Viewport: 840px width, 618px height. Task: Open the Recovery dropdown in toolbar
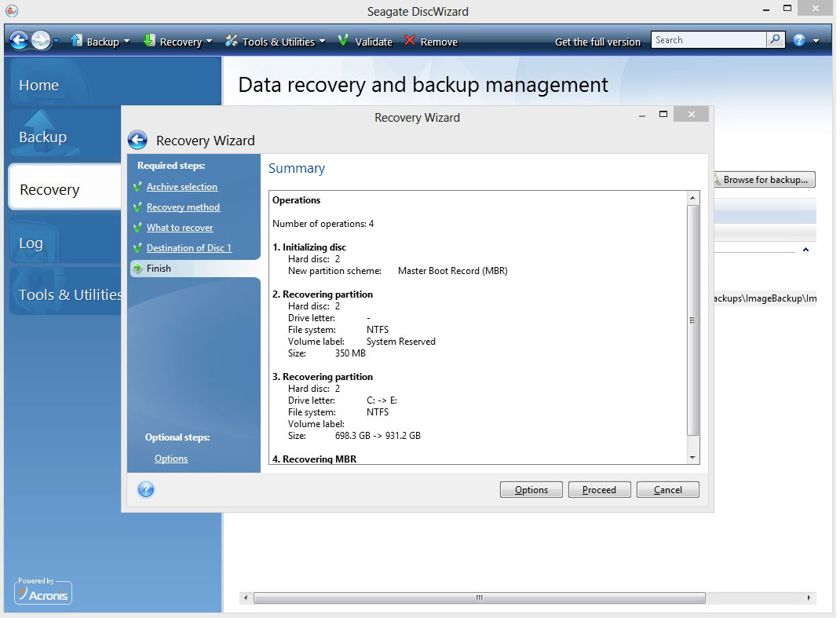point(179,42)
